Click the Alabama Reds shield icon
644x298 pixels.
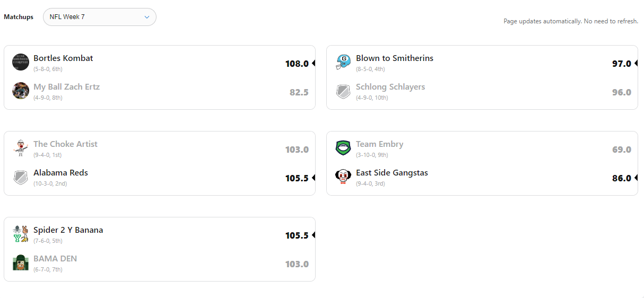coord(21,177)
